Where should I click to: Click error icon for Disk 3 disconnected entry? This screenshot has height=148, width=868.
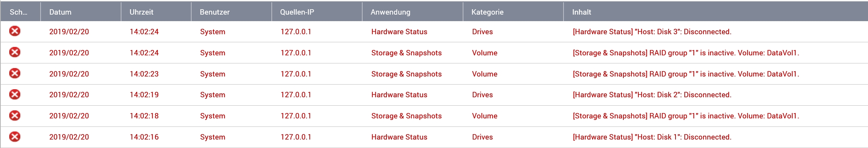click(x=15, y=31)
